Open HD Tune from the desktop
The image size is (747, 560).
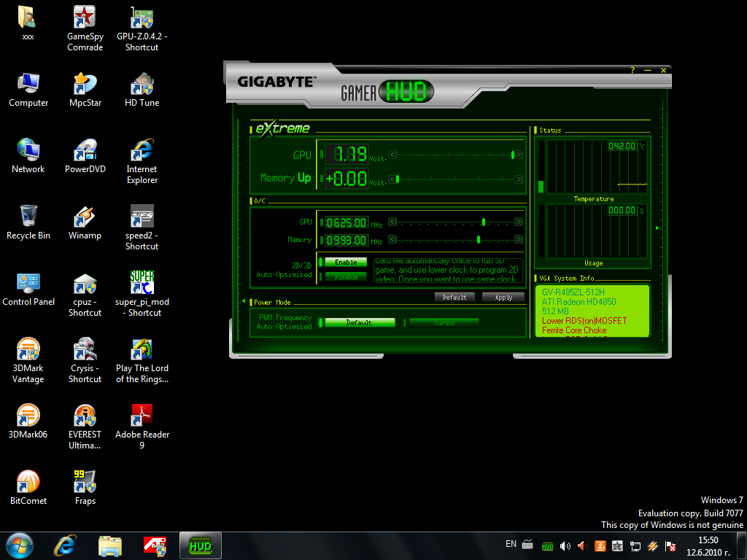coord(142,90)
